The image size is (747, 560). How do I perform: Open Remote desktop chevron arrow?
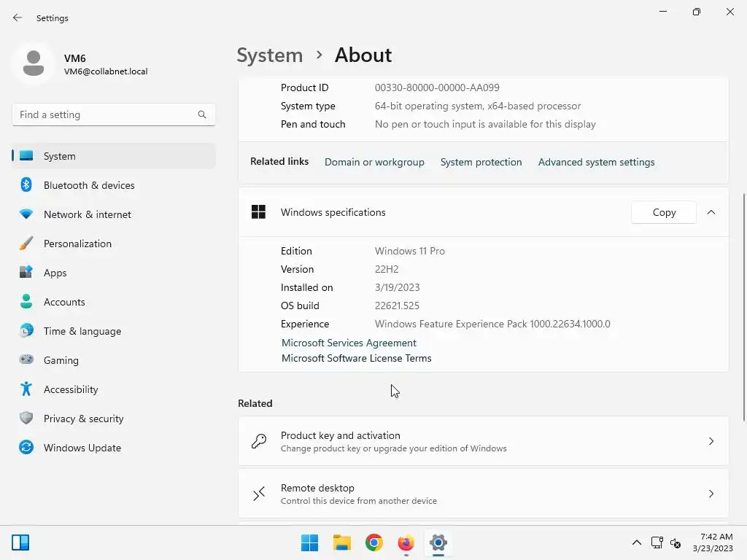pyautogui.click(x=711, y=494)
